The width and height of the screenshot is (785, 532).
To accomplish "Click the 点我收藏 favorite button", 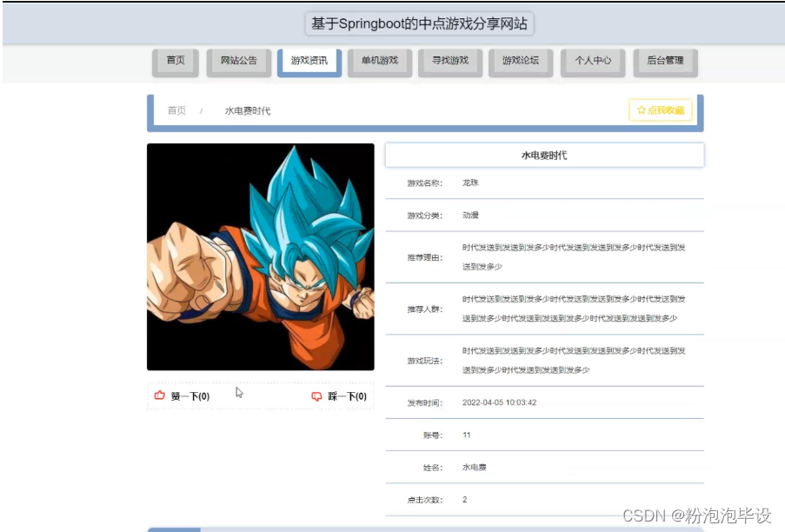I will tap(661, 110).
